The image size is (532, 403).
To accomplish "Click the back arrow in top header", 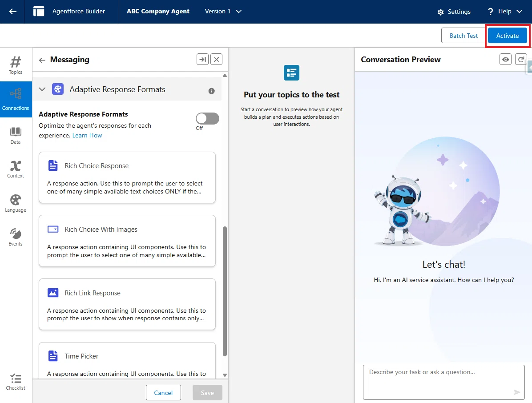I will 12,12.
